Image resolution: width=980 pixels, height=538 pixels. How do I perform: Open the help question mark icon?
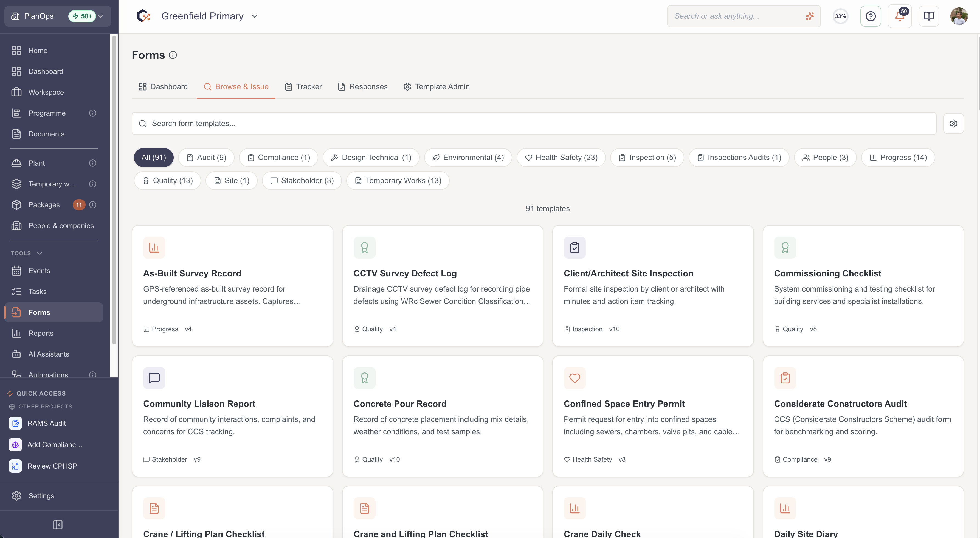point(871,16)
